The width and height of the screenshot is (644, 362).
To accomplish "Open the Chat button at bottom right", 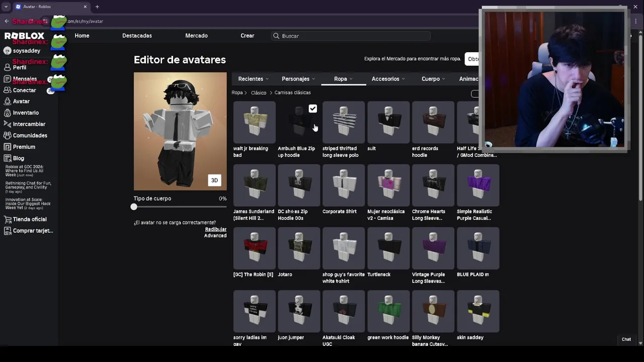I will pyautogui.click(x=626, y=339).
